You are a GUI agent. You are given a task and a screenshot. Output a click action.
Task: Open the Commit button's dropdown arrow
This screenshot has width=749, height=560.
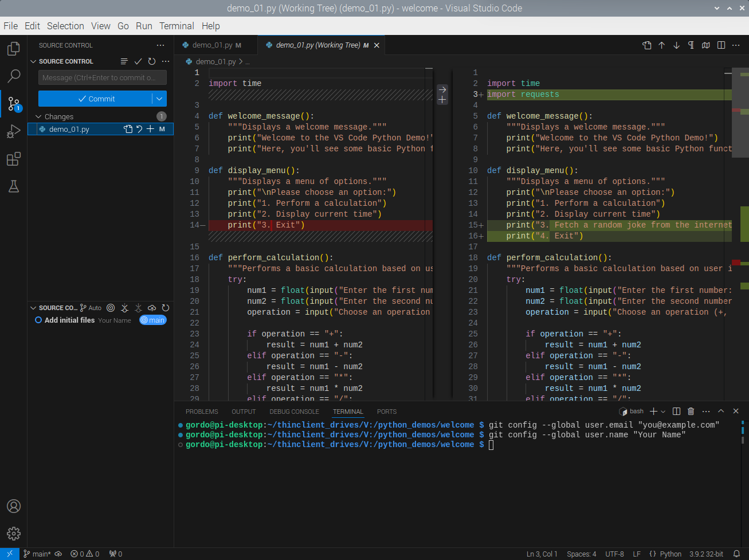[x=159, y=99]
